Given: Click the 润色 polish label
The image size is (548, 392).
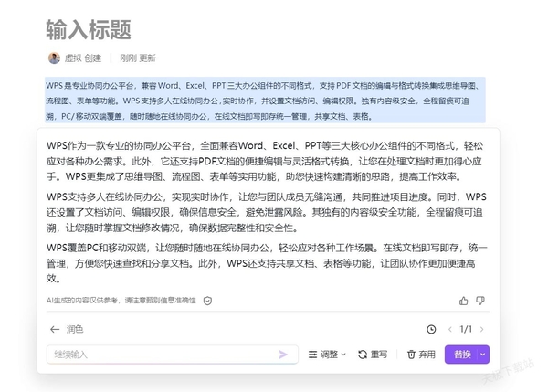Looking at the screenshot, I should [x=75, y=329].
